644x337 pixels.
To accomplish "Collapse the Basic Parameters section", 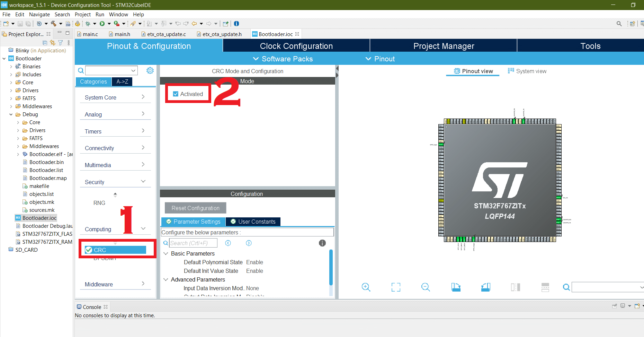I will point(166,253).
